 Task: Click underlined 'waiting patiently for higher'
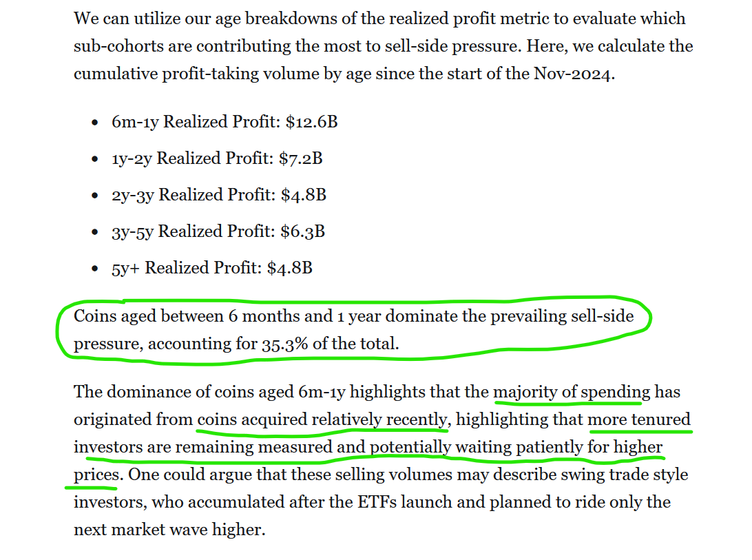pos(558,447)
